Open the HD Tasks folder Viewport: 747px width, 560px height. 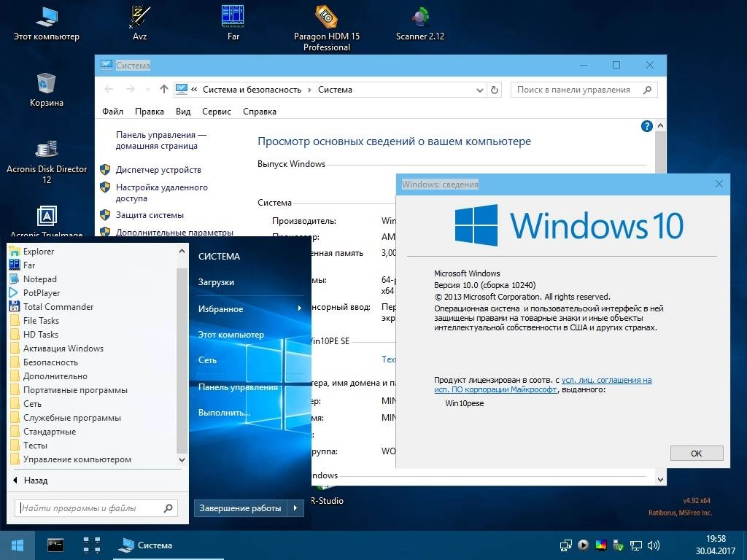tap(93, 334)
